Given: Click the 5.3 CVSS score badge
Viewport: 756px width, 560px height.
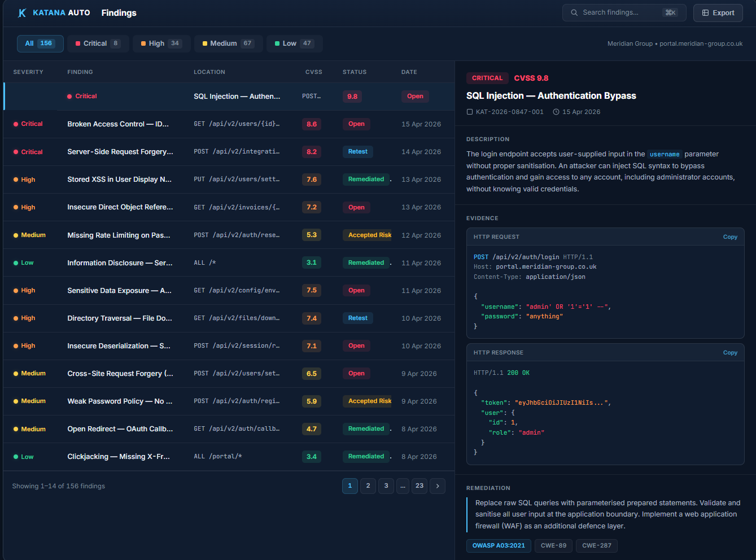Looking at the screenshot, I should click(312, 235).
